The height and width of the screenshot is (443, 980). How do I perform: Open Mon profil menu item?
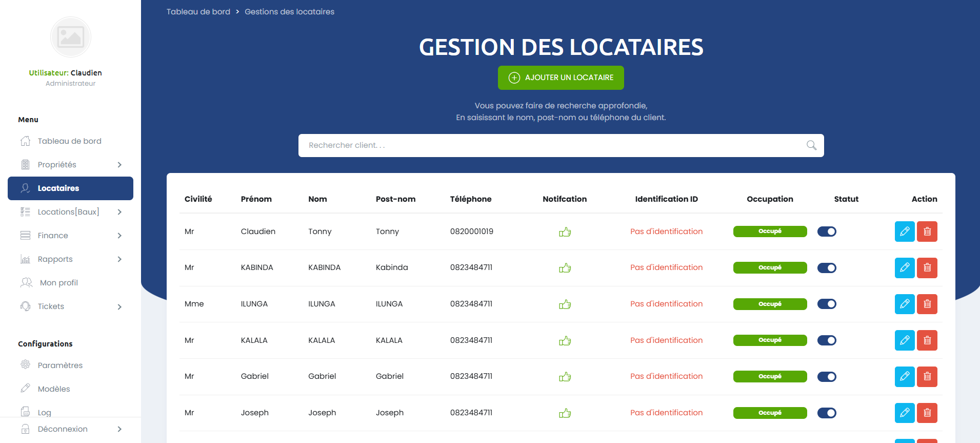point(70,283)
